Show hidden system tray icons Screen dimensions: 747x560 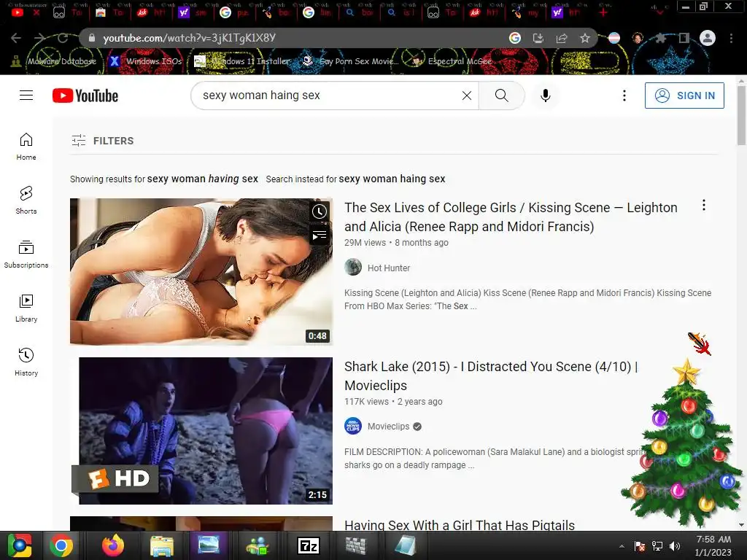click(622, 546)
